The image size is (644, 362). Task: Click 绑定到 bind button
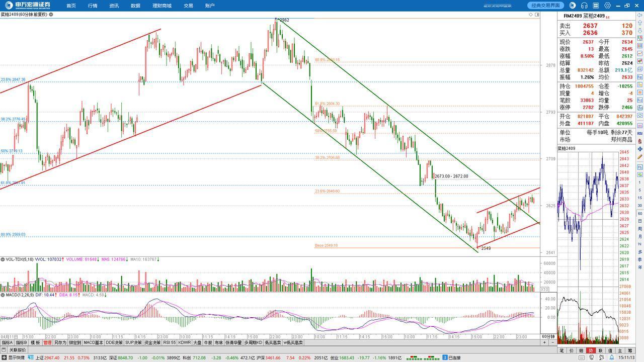pyautogui.click(x=75, y=342)
